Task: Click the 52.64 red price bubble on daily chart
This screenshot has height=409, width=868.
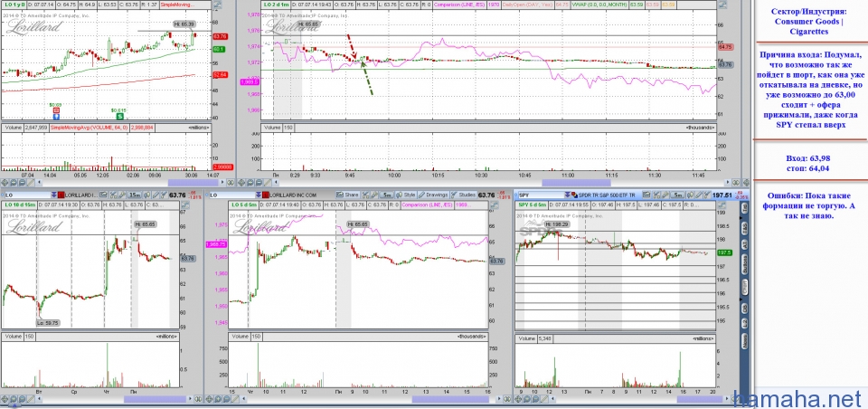Action: [x=220, y=74]
